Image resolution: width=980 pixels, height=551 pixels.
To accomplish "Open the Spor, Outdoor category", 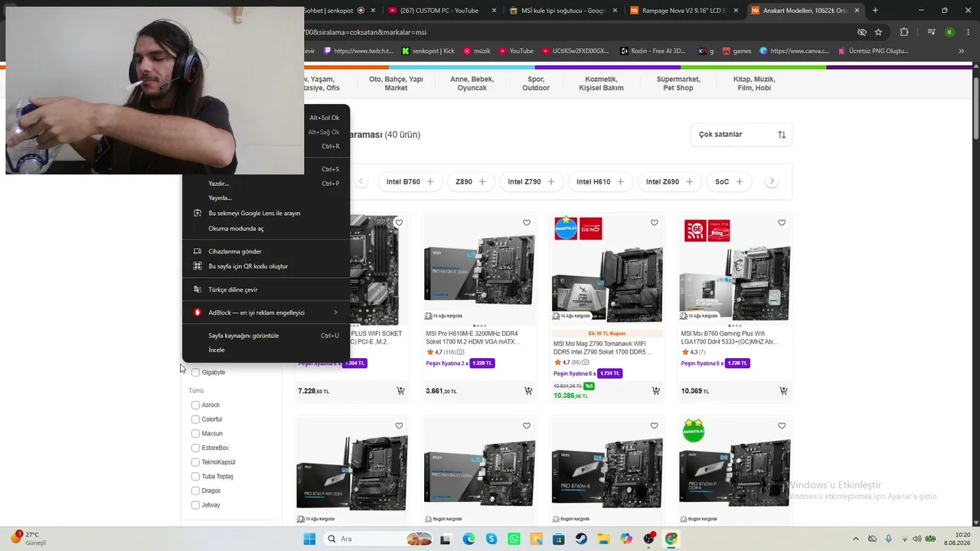I will (536, 83).
